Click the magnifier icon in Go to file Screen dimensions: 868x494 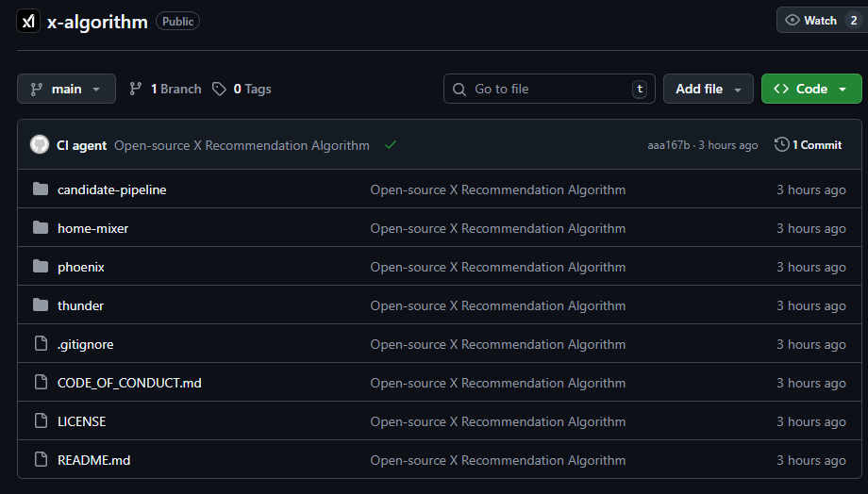[x=459, y=89]
